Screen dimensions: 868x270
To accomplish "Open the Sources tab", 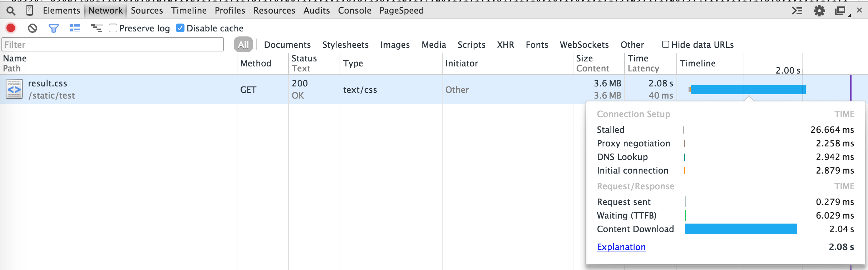I will (147, 11).
